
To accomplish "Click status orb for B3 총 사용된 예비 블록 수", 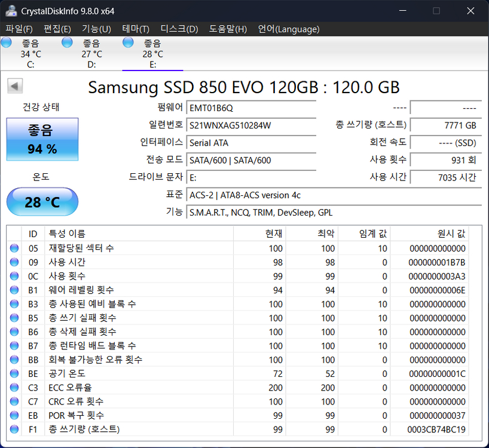I will click(14, 304).
